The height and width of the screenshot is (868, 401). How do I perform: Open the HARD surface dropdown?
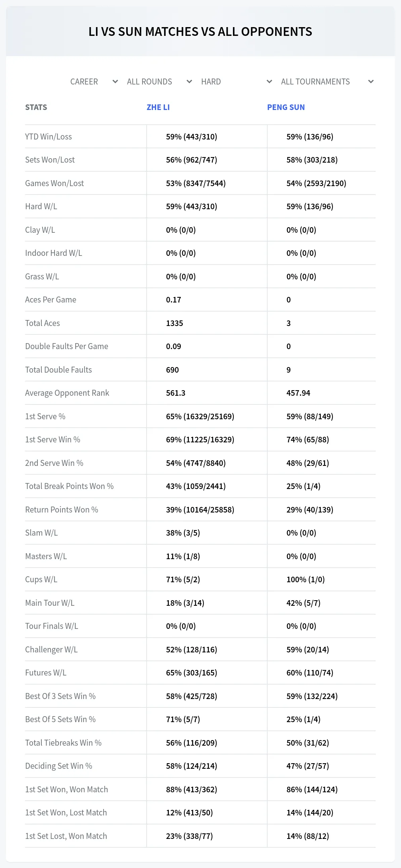[x=236, y=82]
